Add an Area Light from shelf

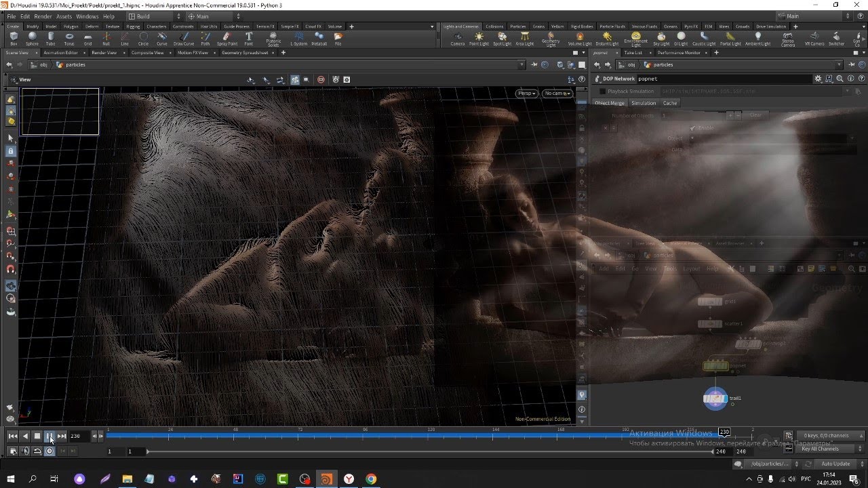click(x=524, y=39)
